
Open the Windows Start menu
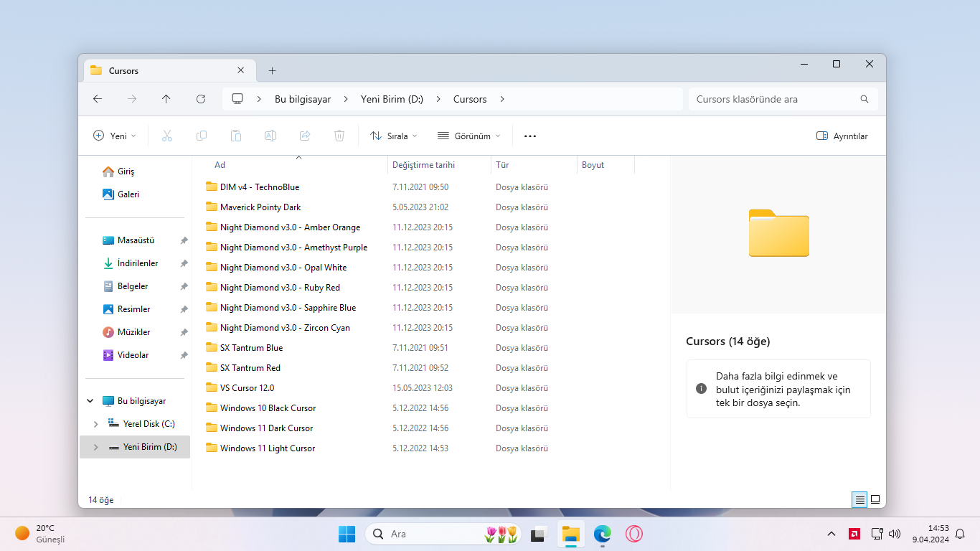tap(347, 534)
